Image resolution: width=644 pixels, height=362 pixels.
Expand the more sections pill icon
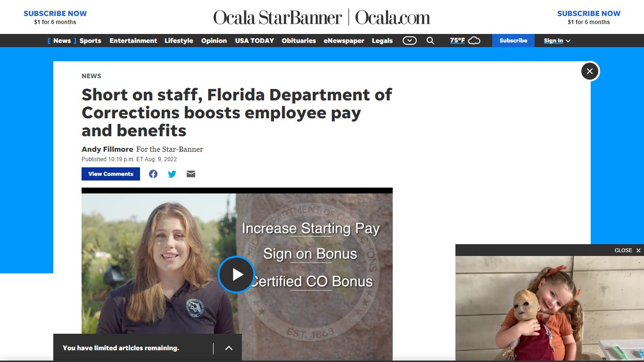coord(410,41)
